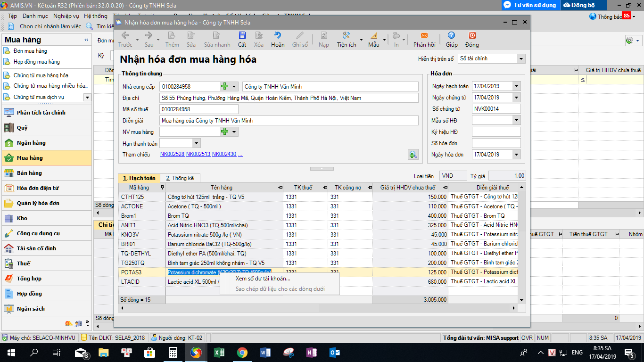Click the Đóng close toolbar icon
Image resolution: width=644 pixels, height=362 pixels.
click(x=472, y=35)
